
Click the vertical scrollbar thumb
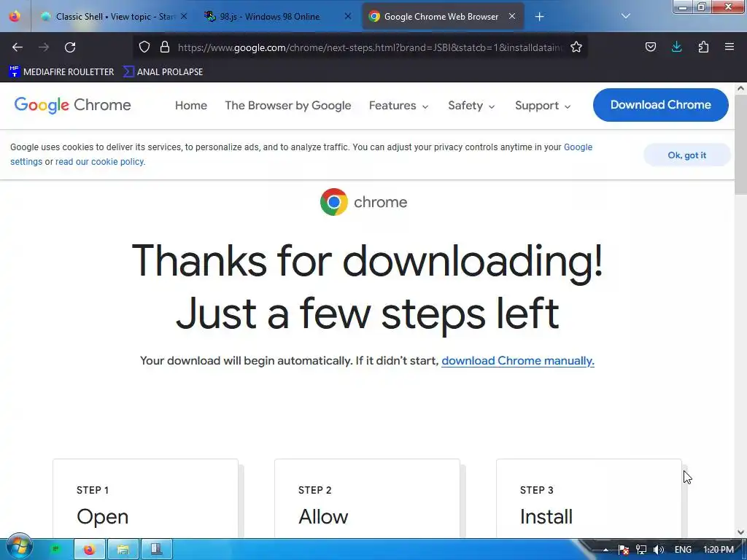[x=740, y=144]
